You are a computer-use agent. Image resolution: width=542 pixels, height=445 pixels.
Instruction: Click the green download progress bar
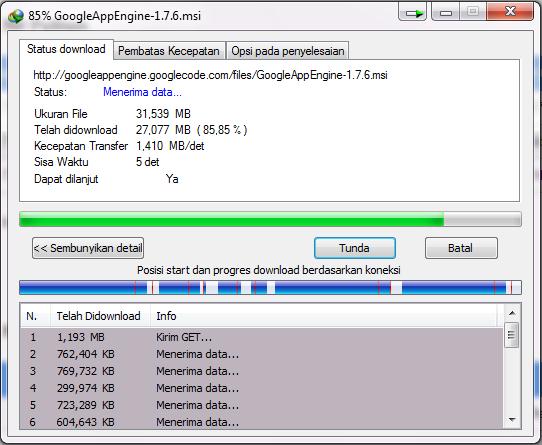[x=270, y=219]
